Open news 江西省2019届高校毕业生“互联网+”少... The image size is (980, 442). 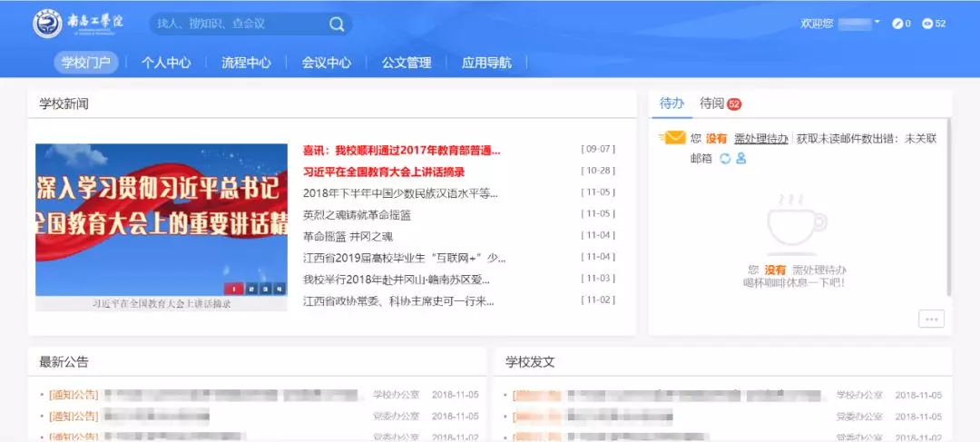405,258
